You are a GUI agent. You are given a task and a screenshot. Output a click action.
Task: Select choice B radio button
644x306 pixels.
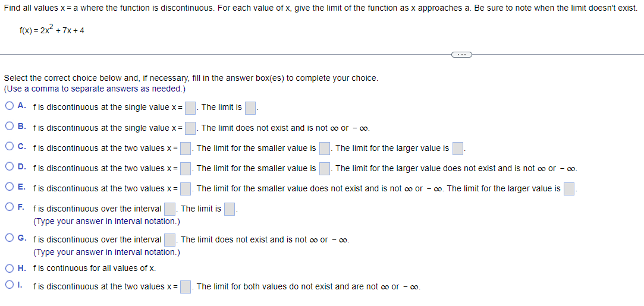[x=10, y=127]
